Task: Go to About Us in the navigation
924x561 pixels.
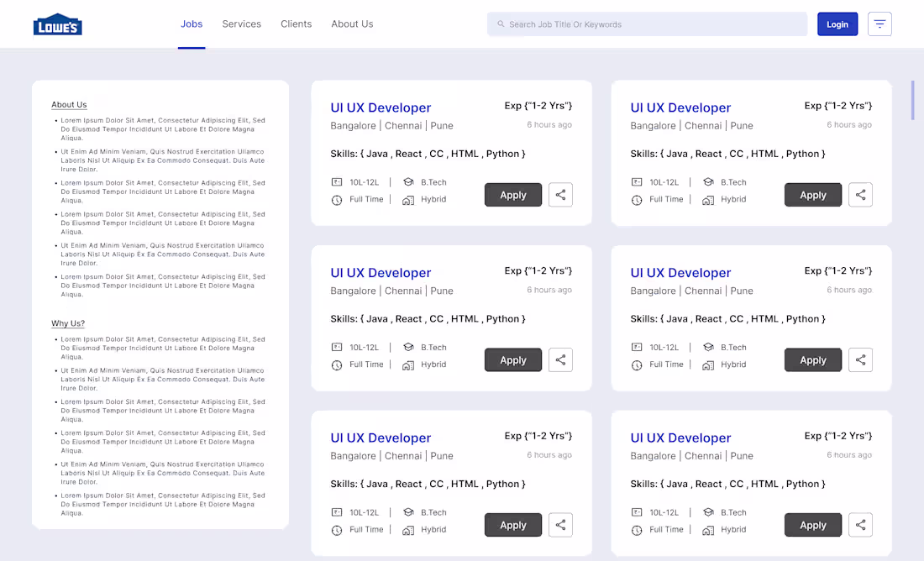Action: click(352, 24)
